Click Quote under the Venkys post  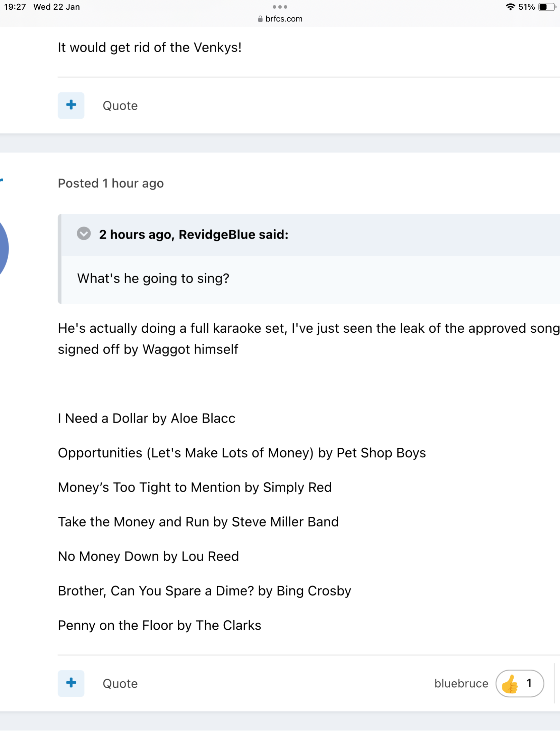click(120, 106)
